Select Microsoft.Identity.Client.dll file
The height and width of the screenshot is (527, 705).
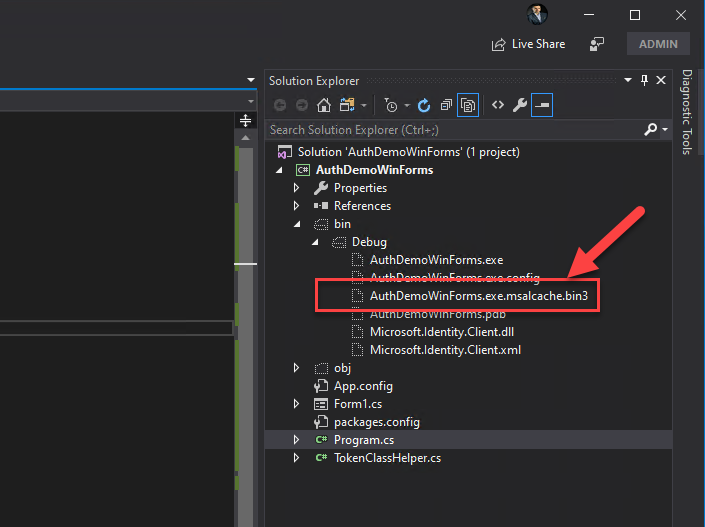442,332
